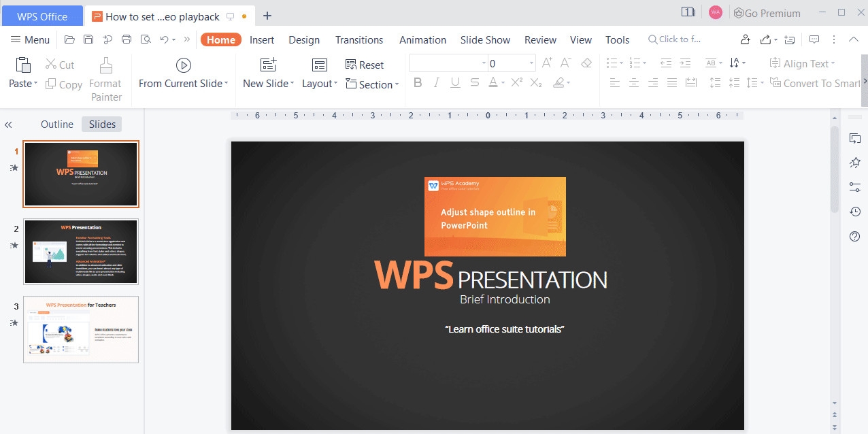868x434 pixels.
Task: Open the font size dropdown
Action: (x=531, y=64)
